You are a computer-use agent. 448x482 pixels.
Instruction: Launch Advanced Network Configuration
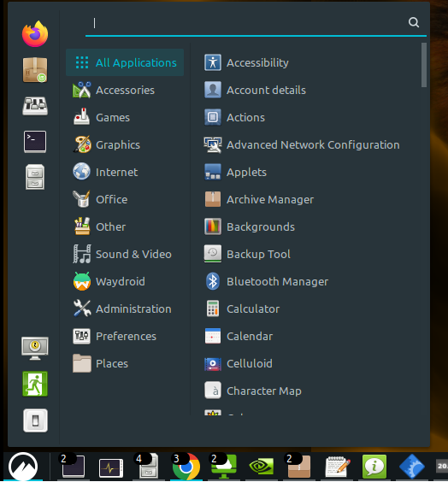tap(309, 144)
